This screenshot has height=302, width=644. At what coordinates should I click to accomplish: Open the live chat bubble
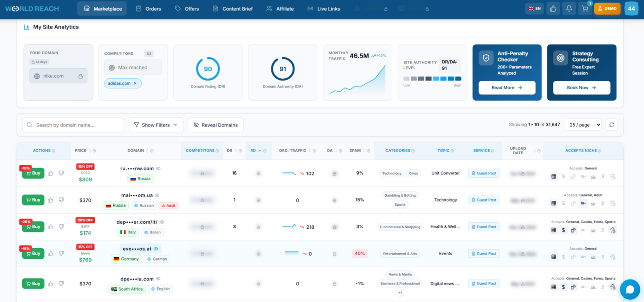pyautogui.click(x=630, y=290)
